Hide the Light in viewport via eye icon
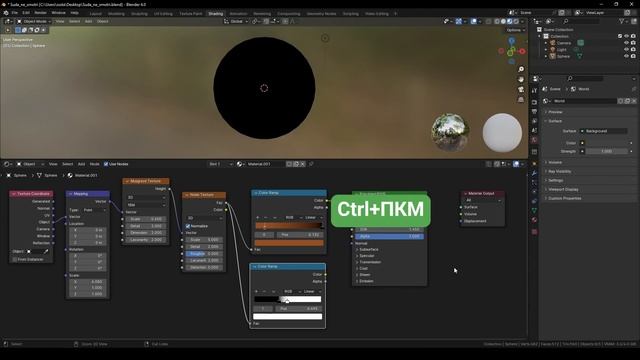This screenshot has width=640, height=360. (x=627, y=49)
